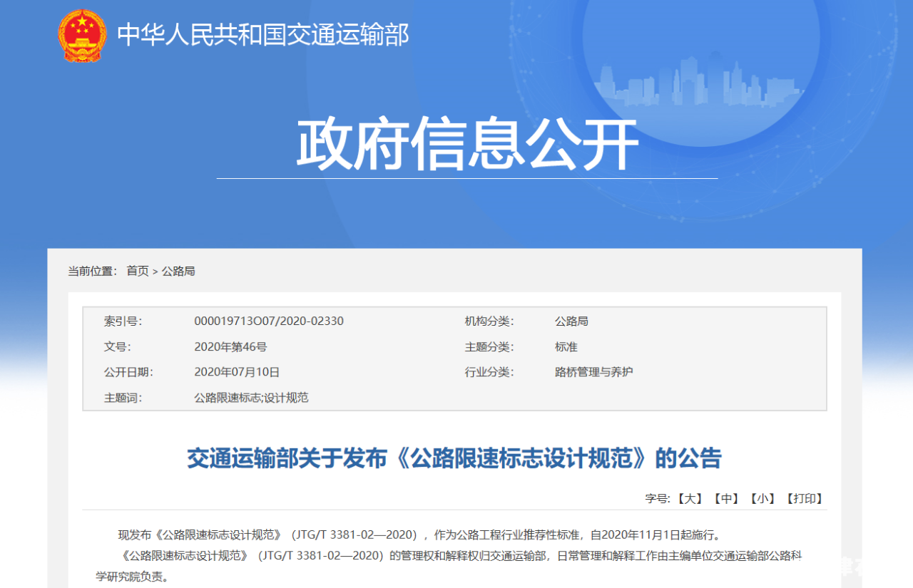Set font size to 大
913x588 pixels.
pos(690,499)
